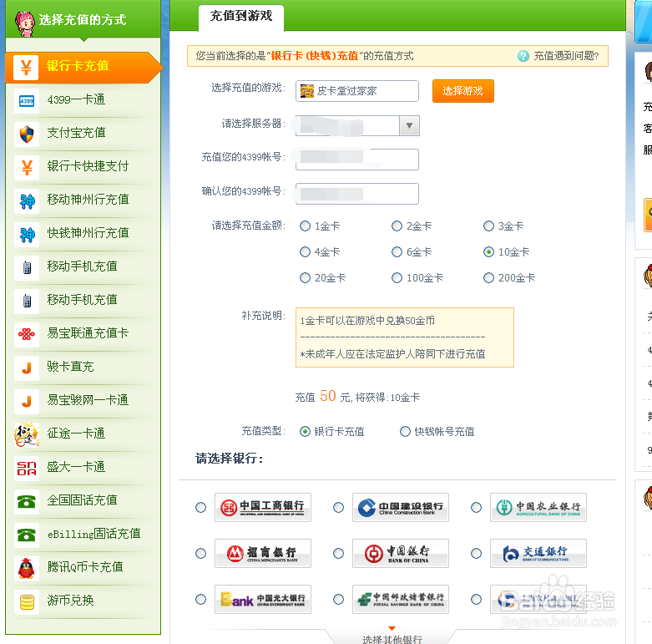The height and width of the screenshot is (644, 652).
Task: Click the 银行卡快捷支付 yuan icon
Action: click(27, 168)
